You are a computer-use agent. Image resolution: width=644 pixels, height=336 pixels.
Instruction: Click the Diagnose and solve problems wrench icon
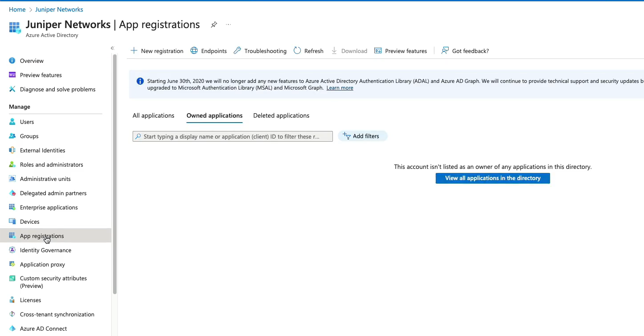click(12, 89)
